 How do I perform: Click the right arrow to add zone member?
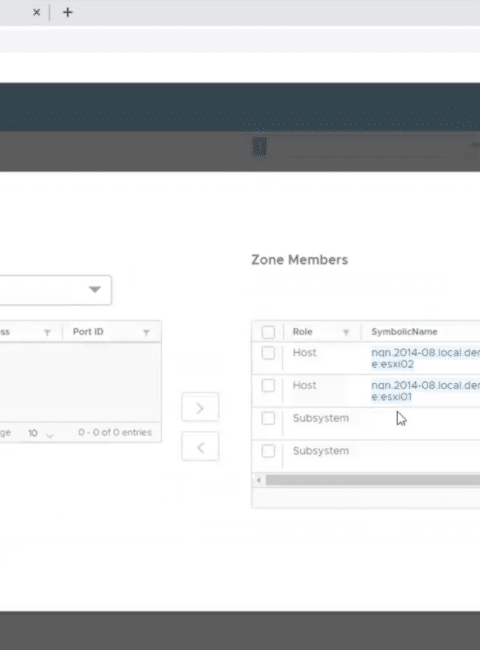[x=200, y=407]
